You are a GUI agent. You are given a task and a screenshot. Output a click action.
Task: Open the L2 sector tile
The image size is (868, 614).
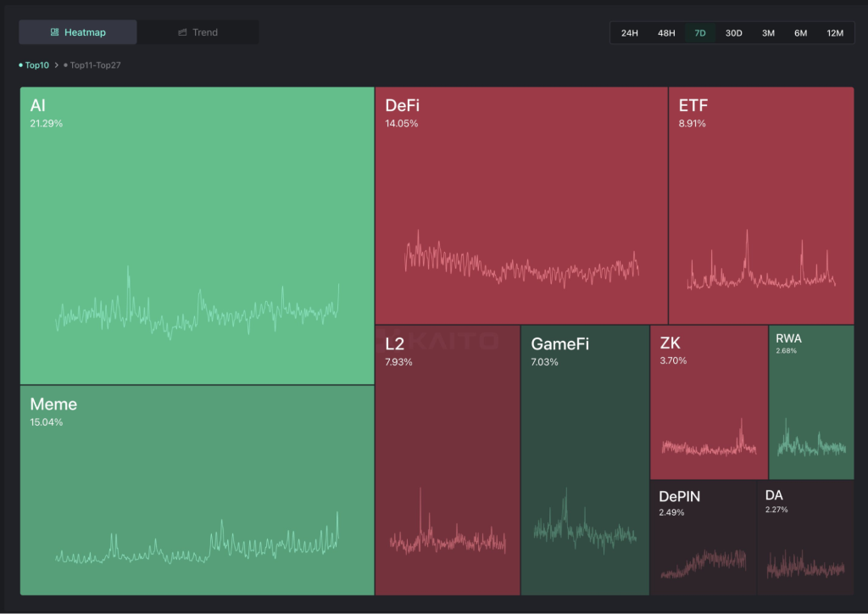pos(447,441)
